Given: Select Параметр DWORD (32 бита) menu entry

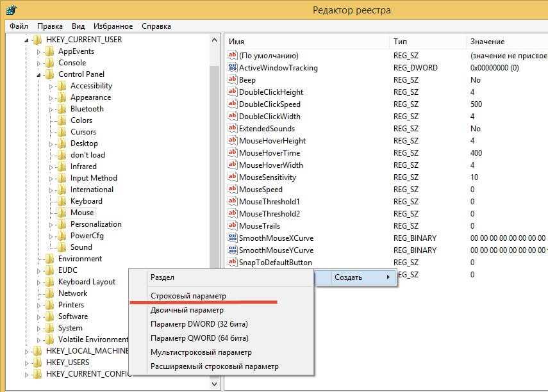Looking at the screenshot, I should pyautogui.click(x=199, y=323).
